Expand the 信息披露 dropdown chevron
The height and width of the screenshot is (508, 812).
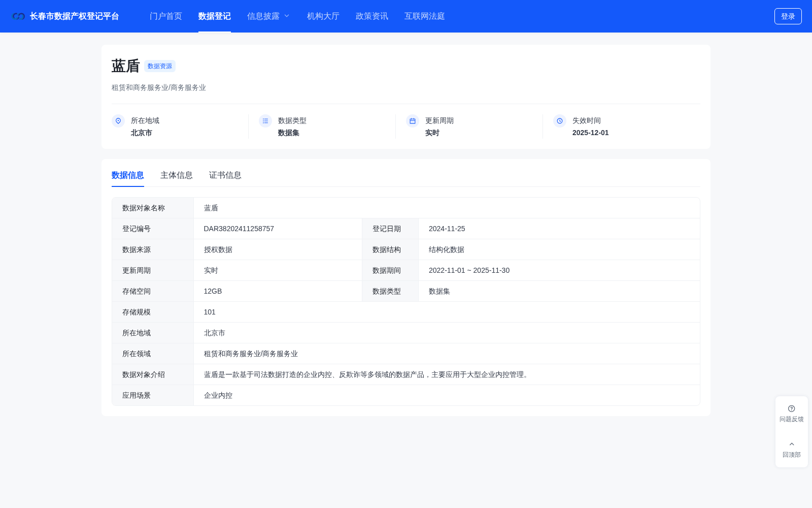point(287,16)
